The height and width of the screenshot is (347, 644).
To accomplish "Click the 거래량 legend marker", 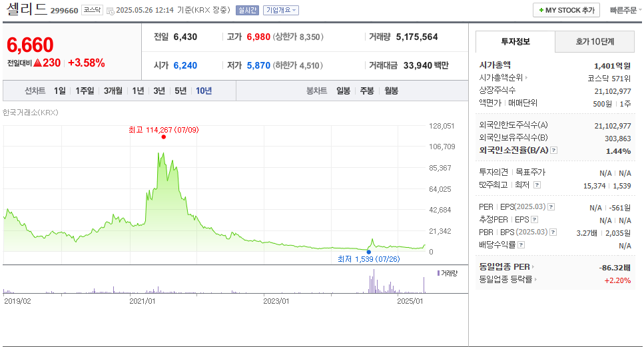I will click(438, 273).
